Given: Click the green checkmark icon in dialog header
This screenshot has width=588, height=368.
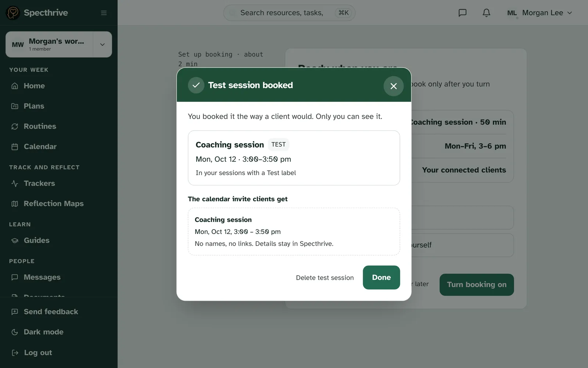Looking at the screenshot, I should pyautogui.click(x=196, y=85).
